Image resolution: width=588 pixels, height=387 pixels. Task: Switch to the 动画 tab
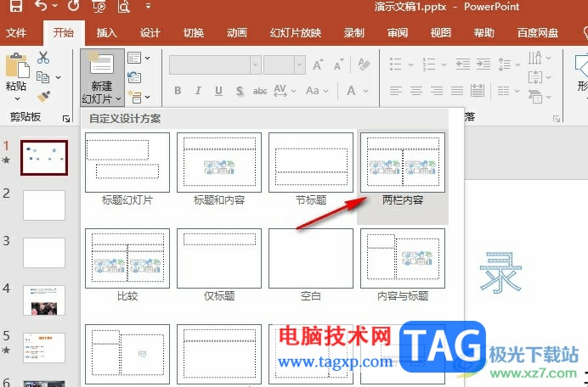237,33
